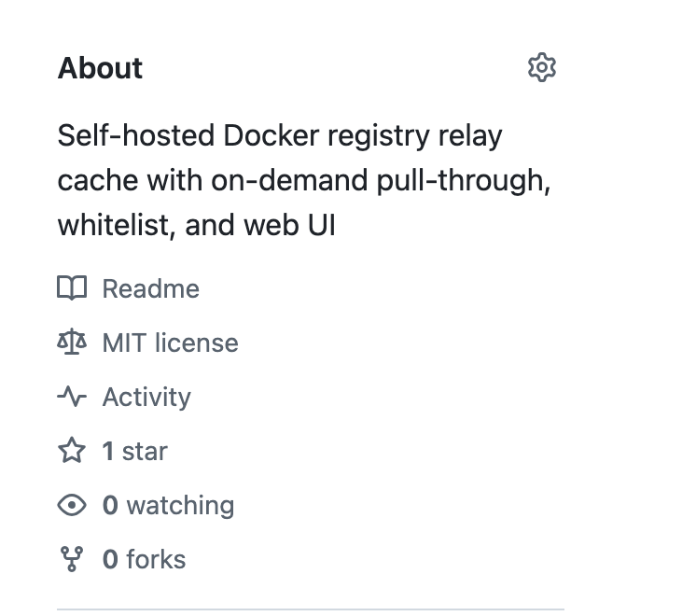Click the pulse line Activity icon
Viewport: 696px width, 616px height.
(72, 396)
